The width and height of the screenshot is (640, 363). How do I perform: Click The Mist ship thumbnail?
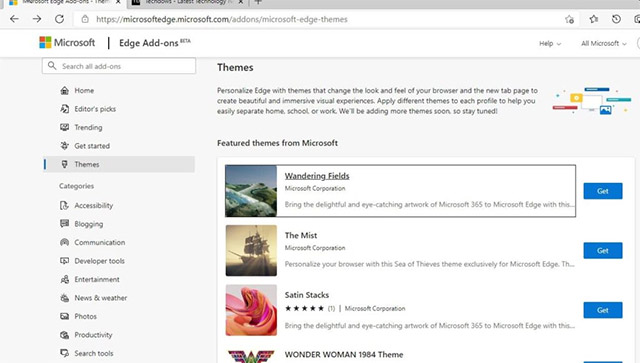click(x=251, y=250)
